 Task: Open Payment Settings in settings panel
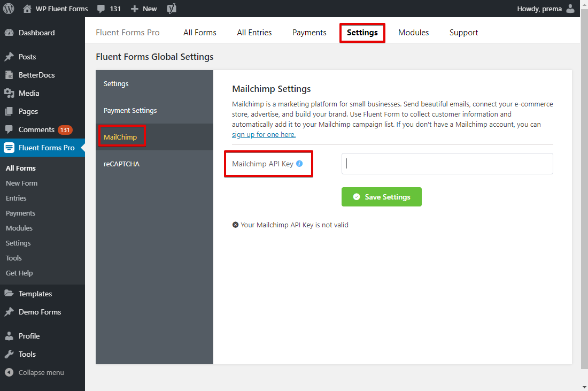[154, 110]
